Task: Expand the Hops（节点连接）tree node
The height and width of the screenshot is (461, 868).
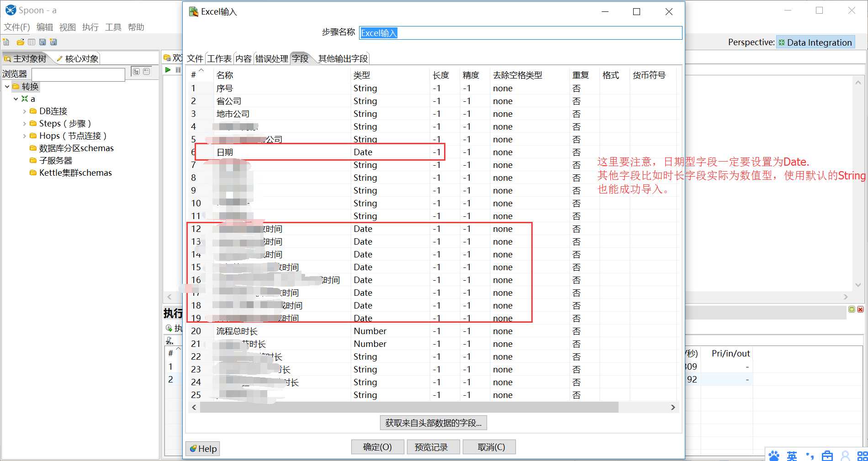Action: point(25,136)
